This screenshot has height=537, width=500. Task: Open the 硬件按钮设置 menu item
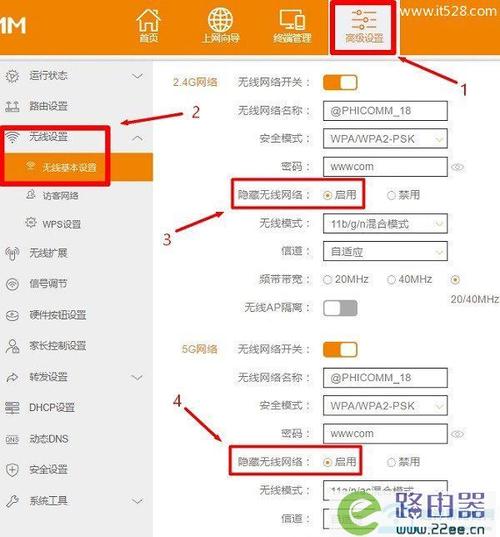pos(58,315)
